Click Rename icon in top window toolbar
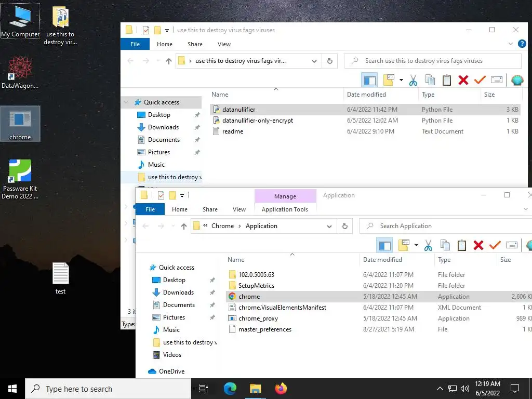This screenshot has width=532, height=399. pyautogui.click(x=496, y=80)
